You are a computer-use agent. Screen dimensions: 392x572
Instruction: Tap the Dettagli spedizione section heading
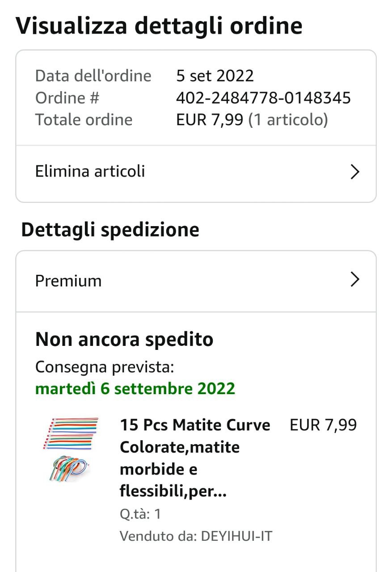coord(110,230)
